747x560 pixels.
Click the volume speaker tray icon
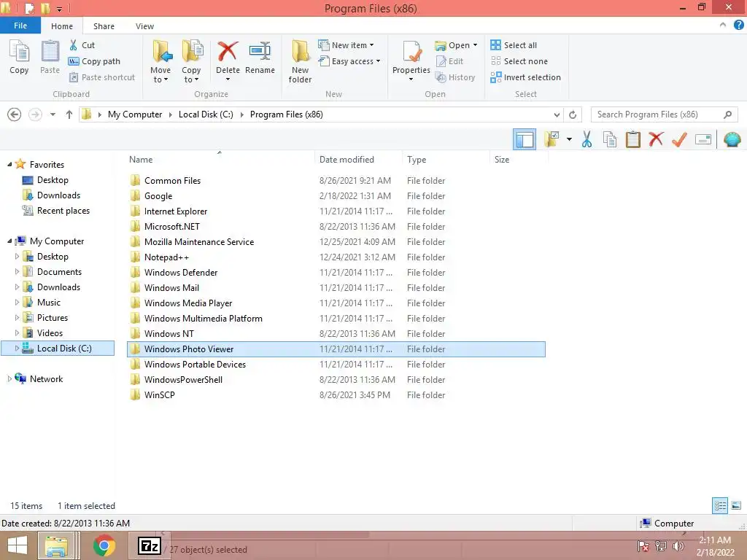click(x=678, y=545)
